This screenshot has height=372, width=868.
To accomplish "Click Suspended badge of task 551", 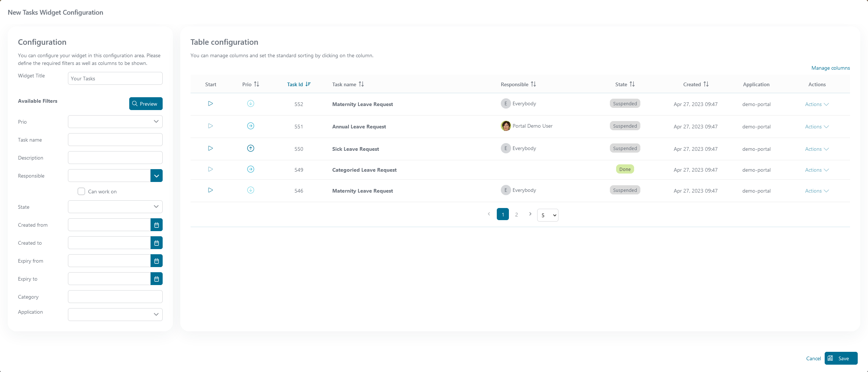I will (625, 126).
